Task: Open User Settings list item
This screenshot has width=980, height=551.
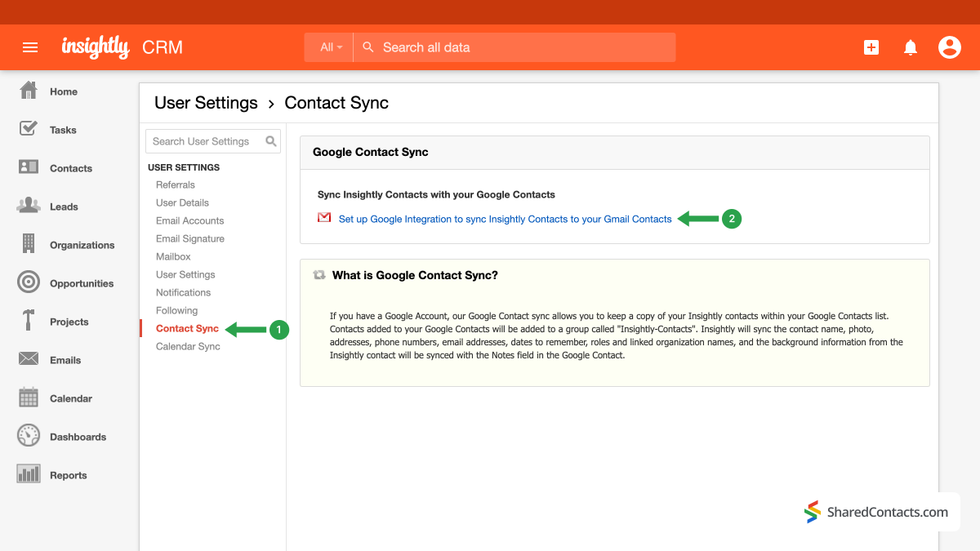Action: click(x=185, y=275)
